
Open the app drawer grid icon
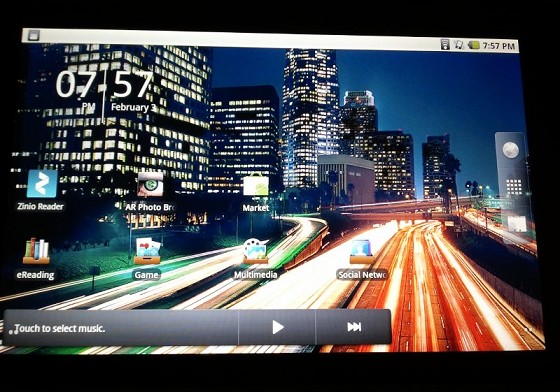click(x=514, y=187)
